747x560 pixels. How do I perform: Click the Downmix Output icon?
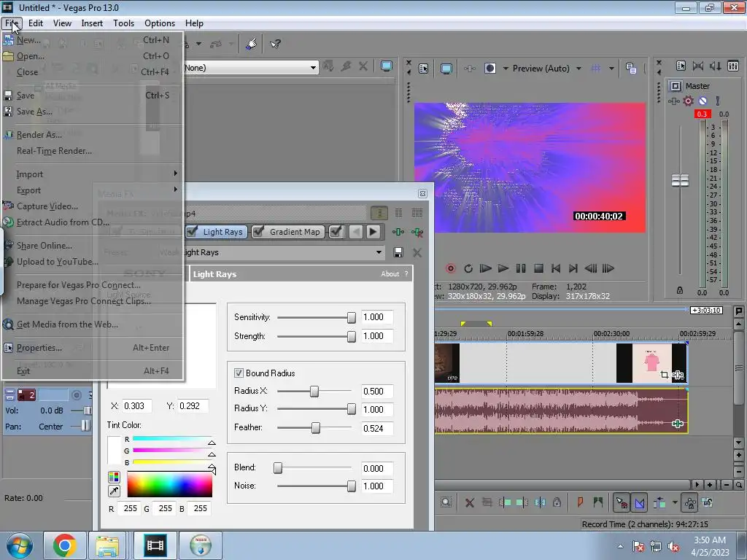(x=697, y=66)
